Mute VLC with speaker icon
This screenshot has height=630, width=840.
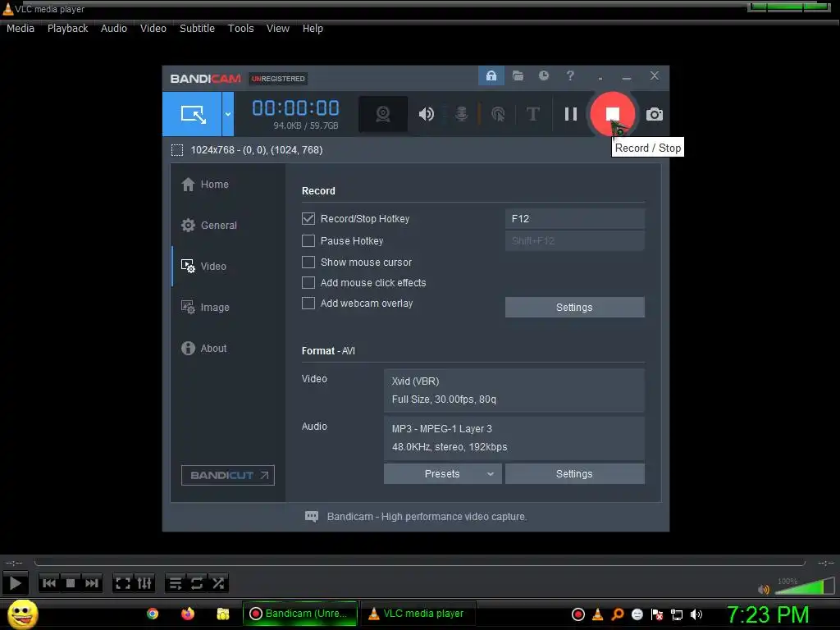(x=764, y=589)
